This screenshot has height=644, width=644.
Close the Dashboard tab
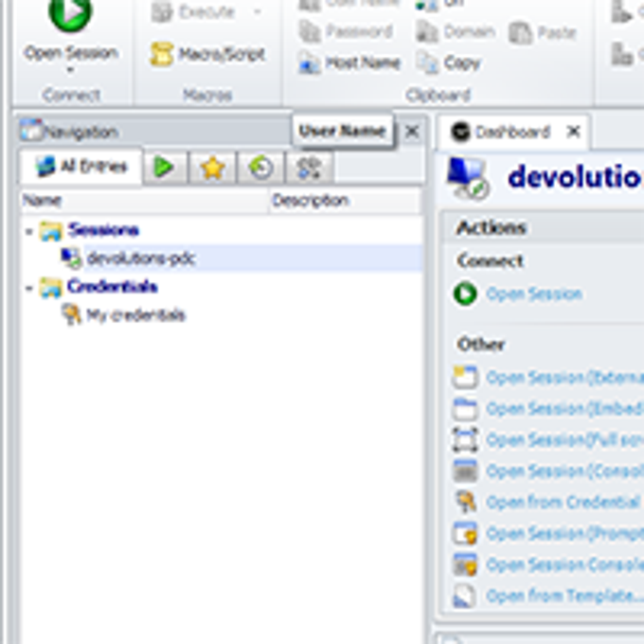click(x=573, y=132)
